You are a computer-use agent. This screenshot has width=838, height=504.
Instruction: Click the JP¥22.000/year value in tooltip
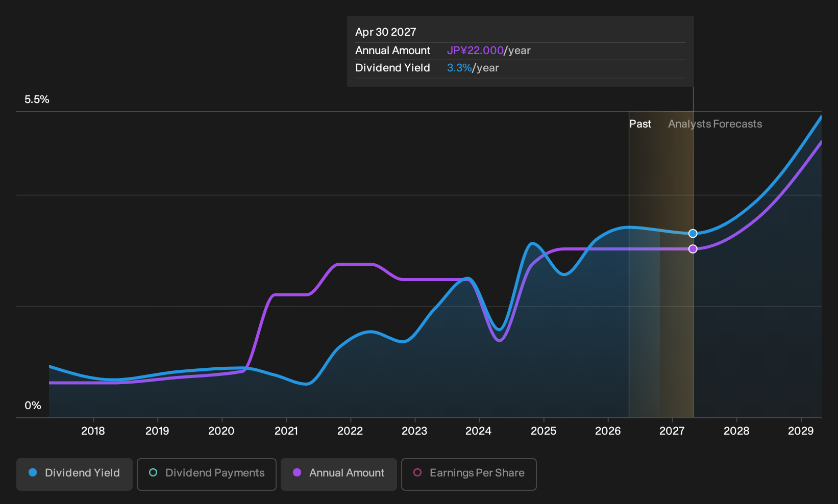point(488,51)
